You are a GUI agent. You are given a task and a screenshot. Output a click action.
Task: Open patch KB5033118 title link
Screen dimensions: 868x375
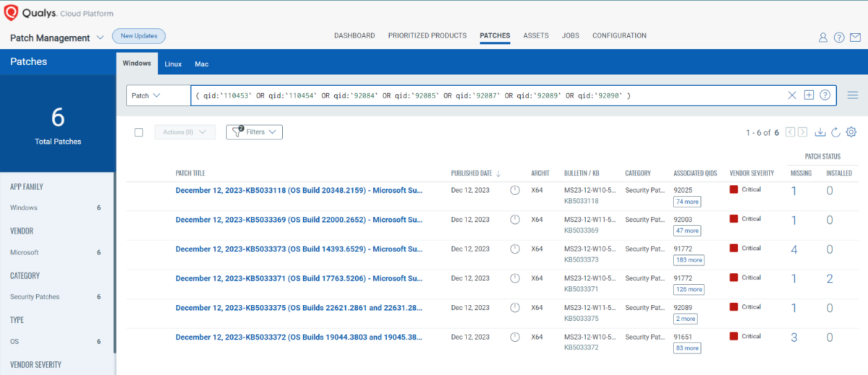(299, 190)
